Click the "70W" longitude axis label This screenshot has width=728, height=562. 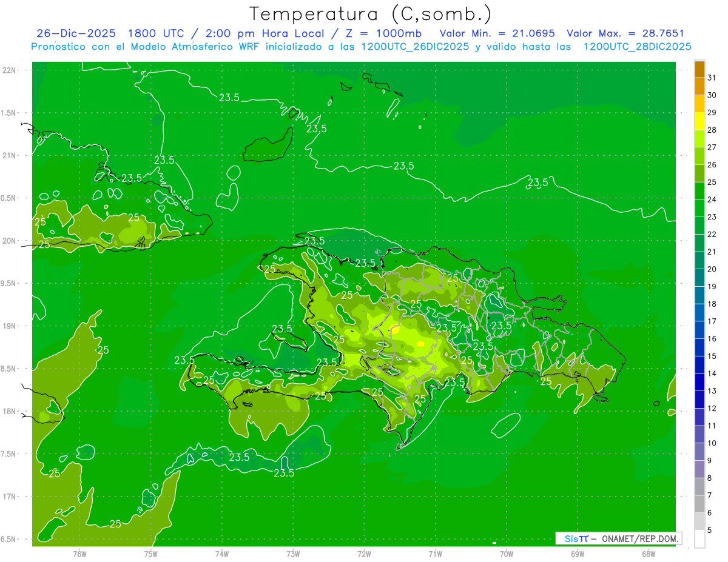coord(507,554)
